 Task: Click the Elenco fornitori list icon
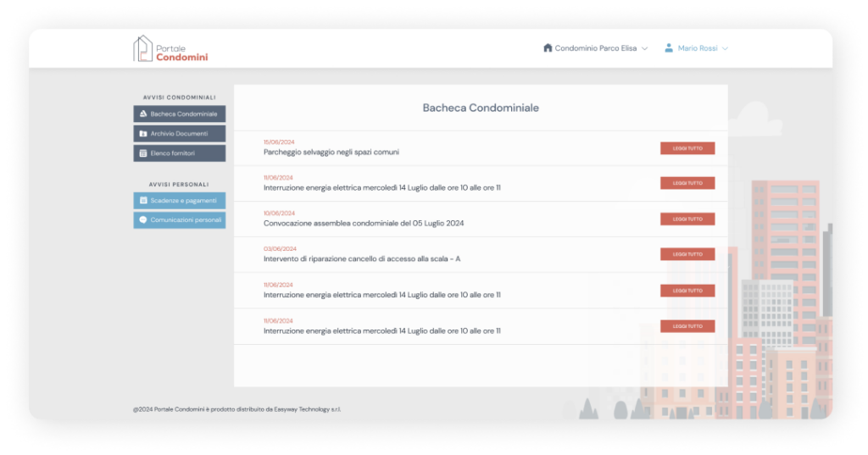point(143,153)
